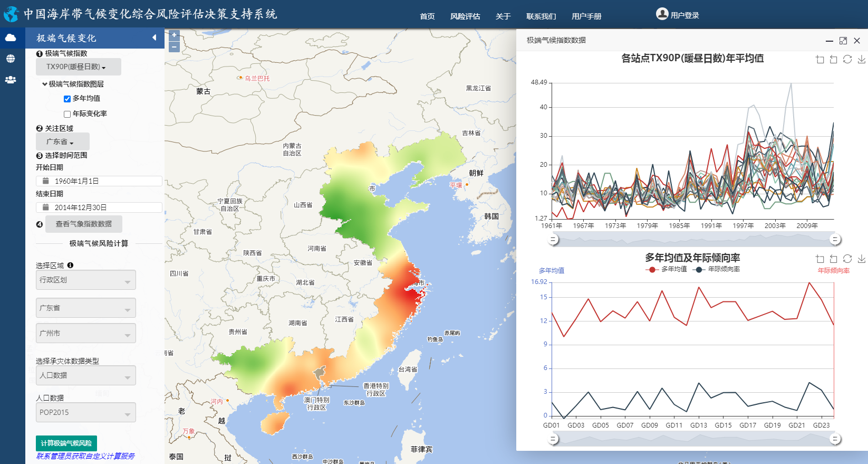This screenshot has width=868, height=464.
Task: Open the 广东省 focus region dropdown
Action: (x=62, y=141)
